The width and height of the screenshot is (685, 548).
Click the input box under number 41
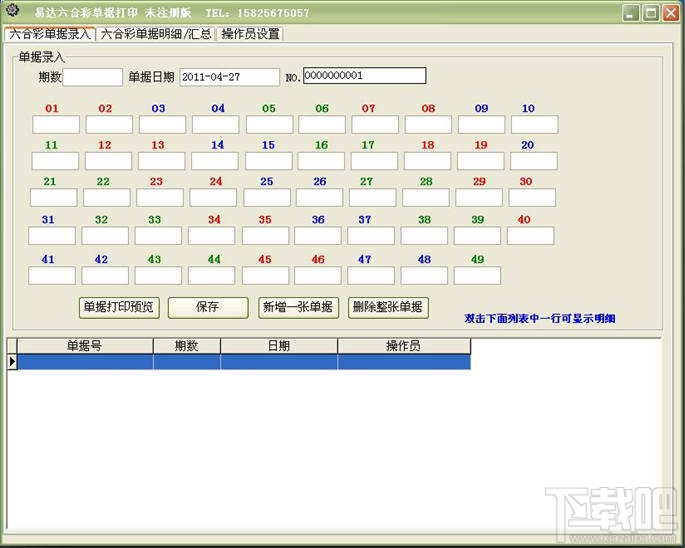pyautogui.click(x=52, y=276)
